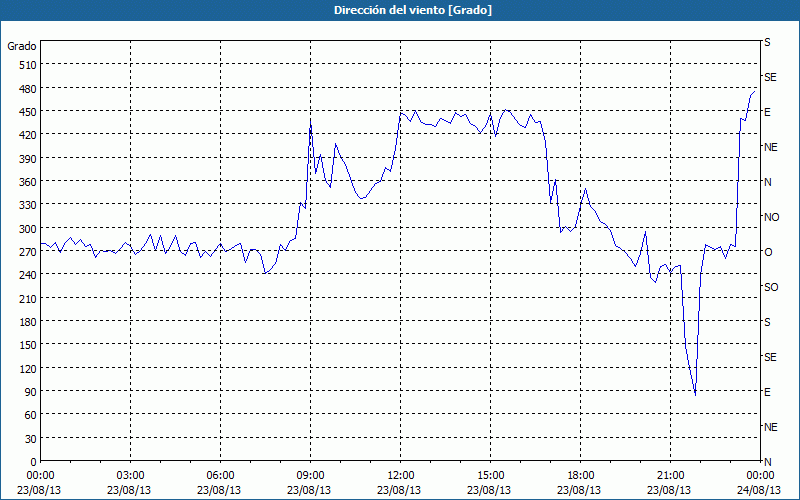The width and height of the screenshot is (800, 500).
Task: Select the 23/08/13 date under 06:00
Action: [219, 490]
